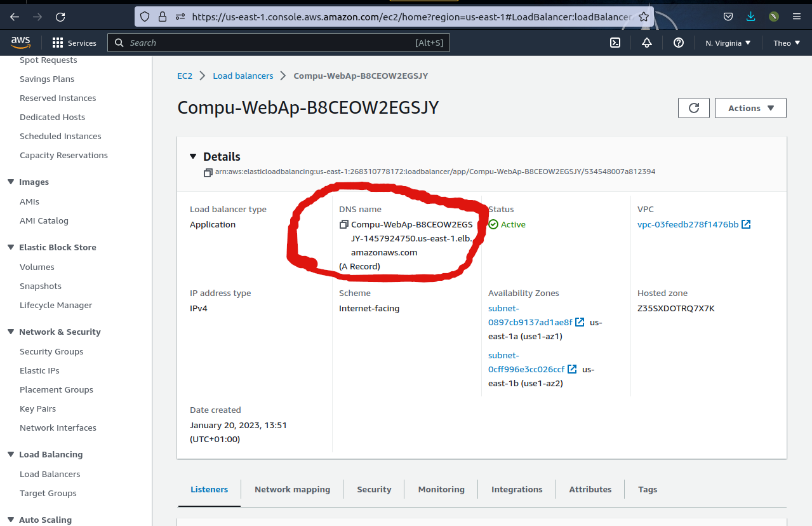Open the Theo account menu
This screenshot has height=526, width=812.
point(787,43)
